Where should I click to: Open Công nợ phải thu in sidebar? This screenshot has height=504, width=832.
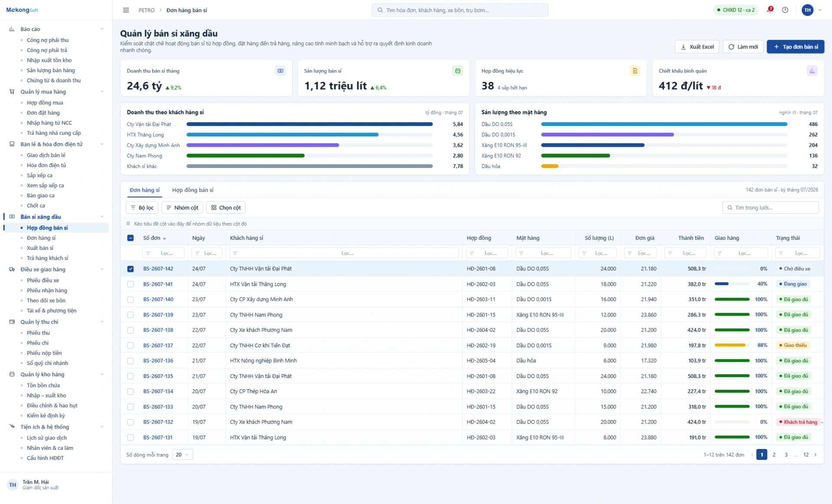pyautogui.click(x=48, y=40)
